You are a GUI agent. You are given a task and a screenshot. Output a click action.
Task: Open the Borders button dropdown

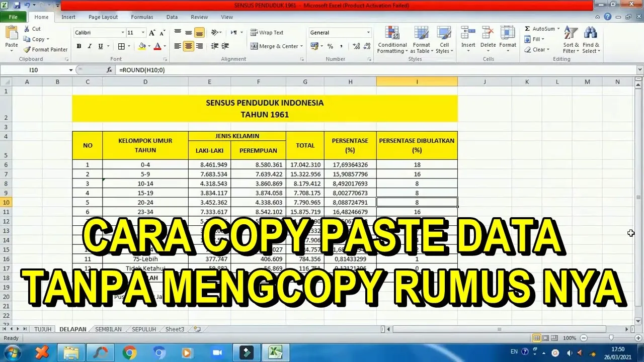pos(130,46)
